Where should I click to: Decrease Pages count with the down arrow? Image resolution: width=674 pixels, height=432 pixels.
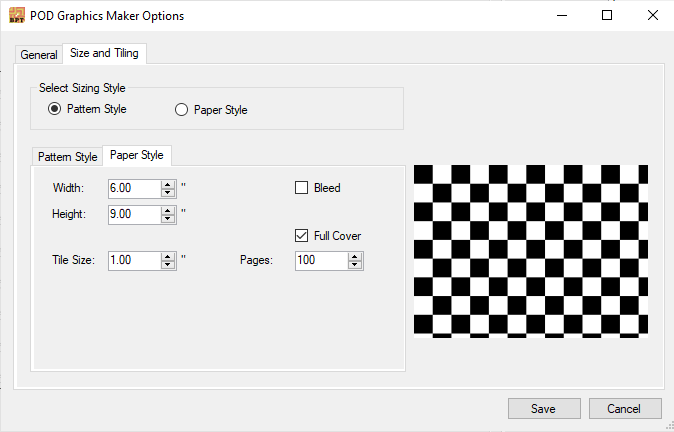click(x=355, y=265)
